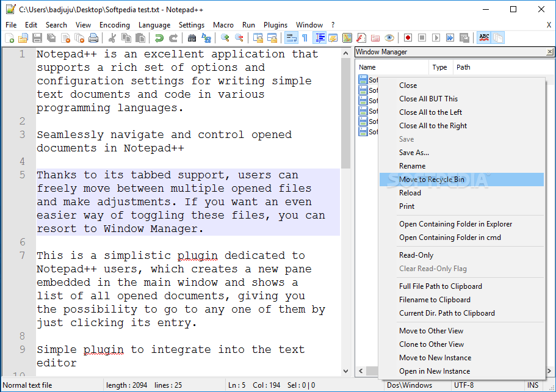Screen dimensions: 556x392
Task: Click the macro Playback icon
Action: coord(436,38)
